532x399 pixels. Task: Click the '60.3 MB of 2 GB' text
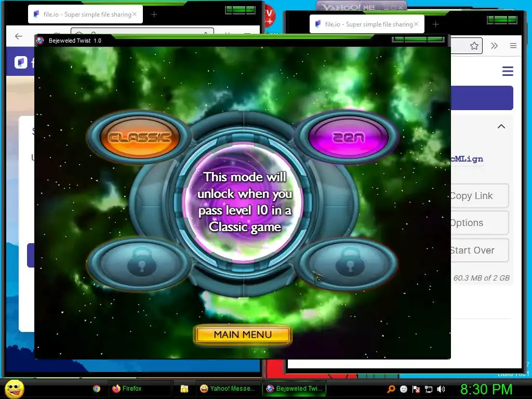click(x=482, y=278)
